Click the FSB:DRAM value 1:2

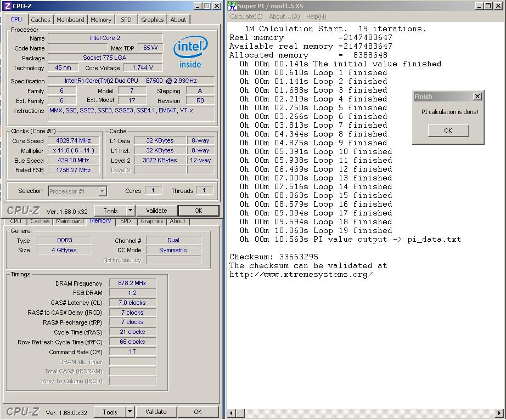pyautogui.click(x=132, y=293)
